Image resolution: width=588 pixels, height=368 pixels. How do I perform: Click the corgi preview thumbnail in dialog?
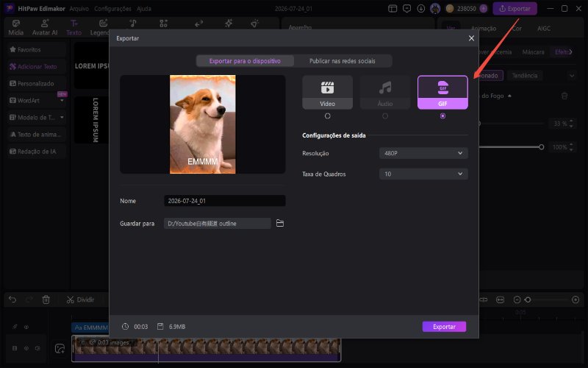(x=203, y=124)
